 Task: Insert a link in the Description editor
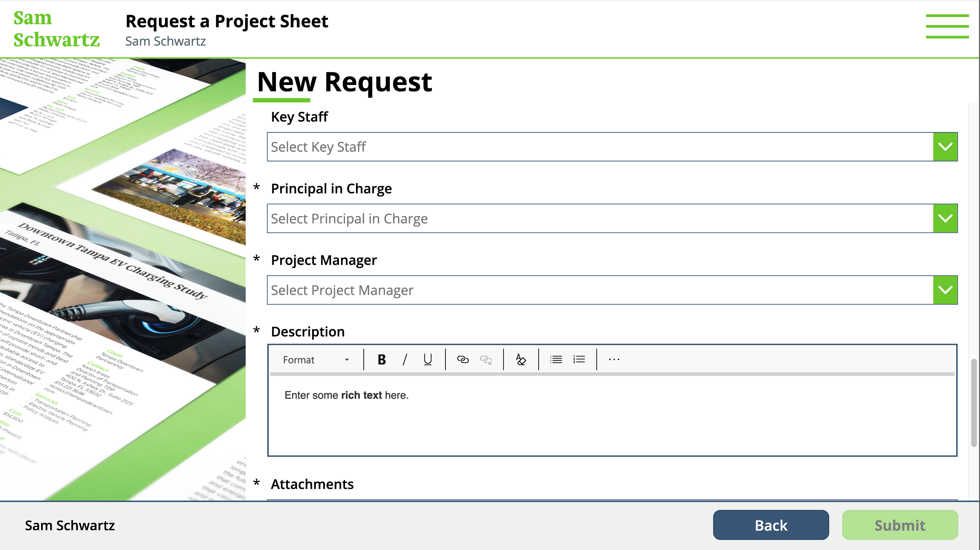(x=463, y=360)
